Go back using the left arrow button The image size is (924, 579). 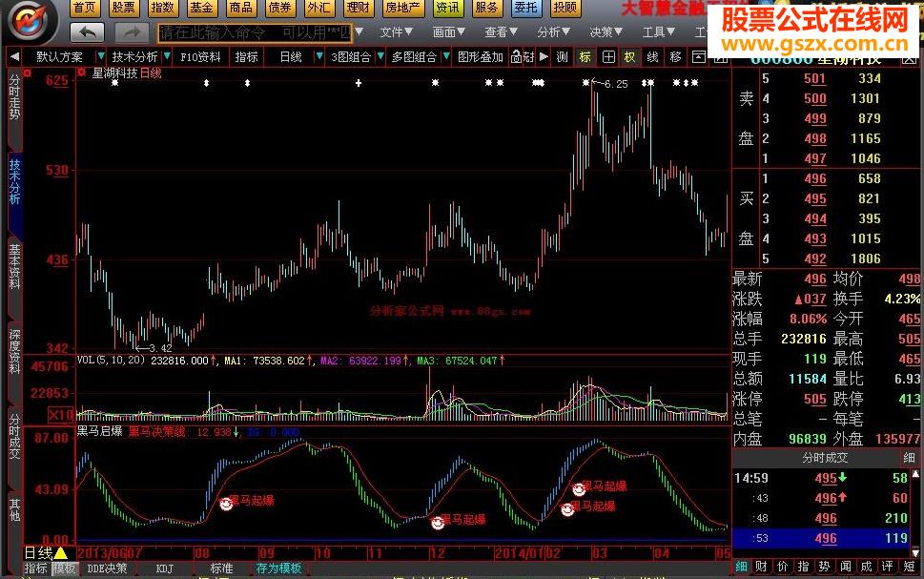[87, 32]
